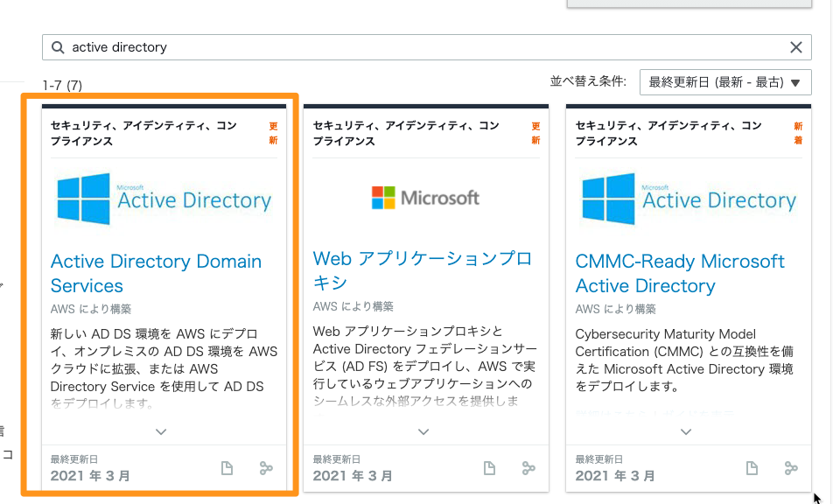Click the search magnifier icon
This screenshot has height=504, width=833.
point(58,47)
